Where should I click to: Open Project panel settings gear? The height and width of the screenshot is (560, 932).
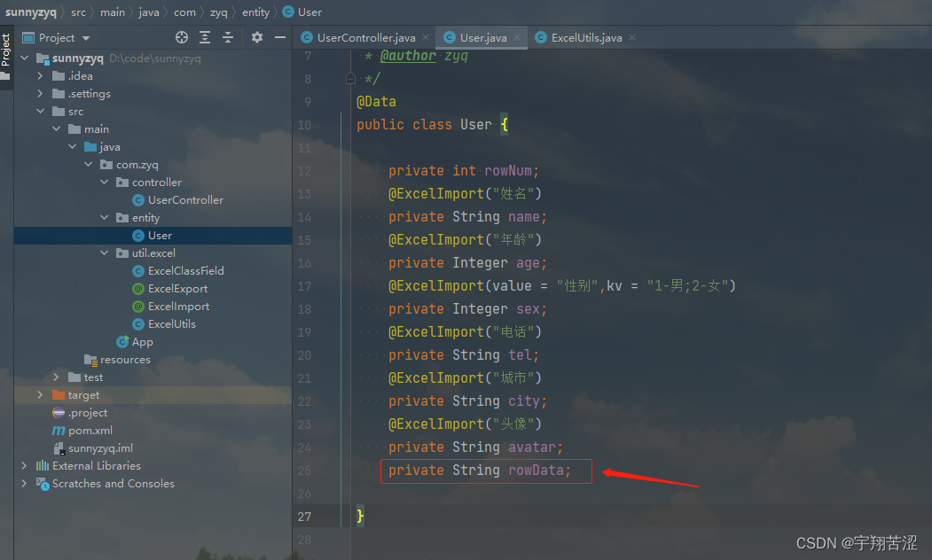pyautogui.click(x=257, y=37)
